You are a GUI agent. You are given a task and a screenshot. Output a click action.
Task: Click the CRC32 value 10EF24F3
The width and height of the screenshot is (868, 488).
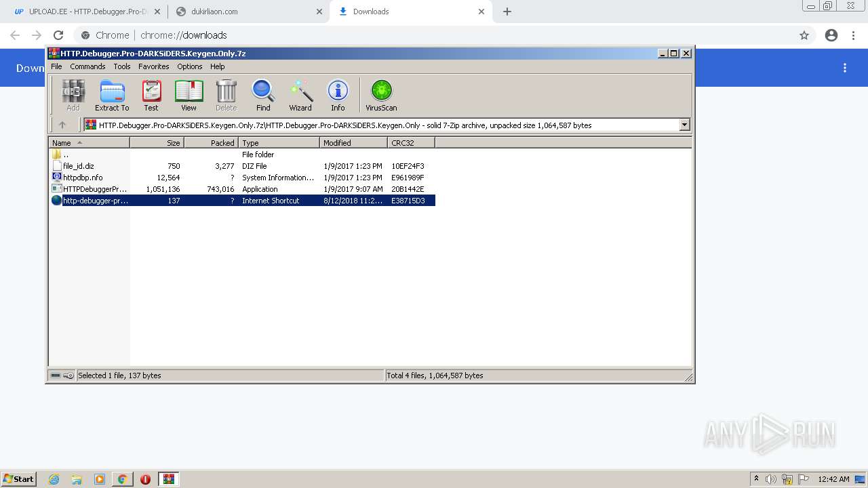click(x=408, y=166)
